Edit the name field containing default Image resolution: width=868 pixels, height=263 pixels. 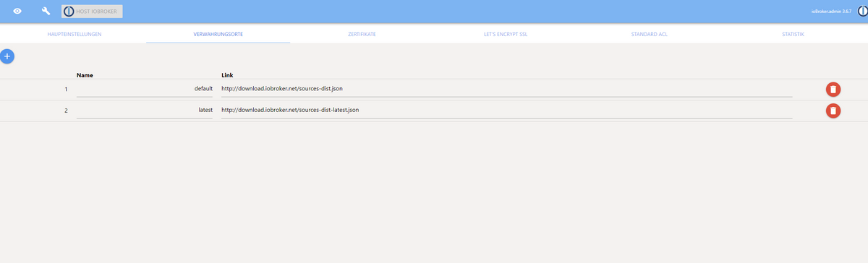pyautogui.click(x=145, y=89)
